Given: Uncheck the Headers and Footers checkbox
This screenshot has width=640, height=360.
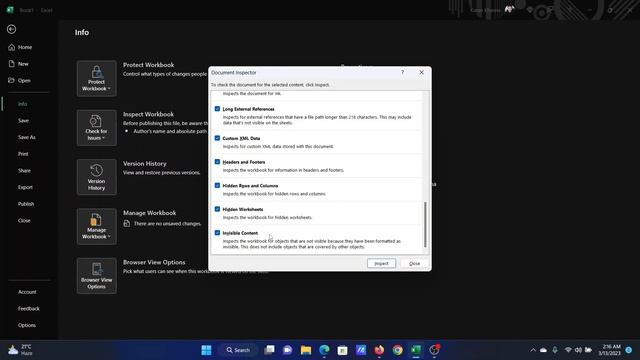Looking at the screenshot, I should [x=217, y=162].
